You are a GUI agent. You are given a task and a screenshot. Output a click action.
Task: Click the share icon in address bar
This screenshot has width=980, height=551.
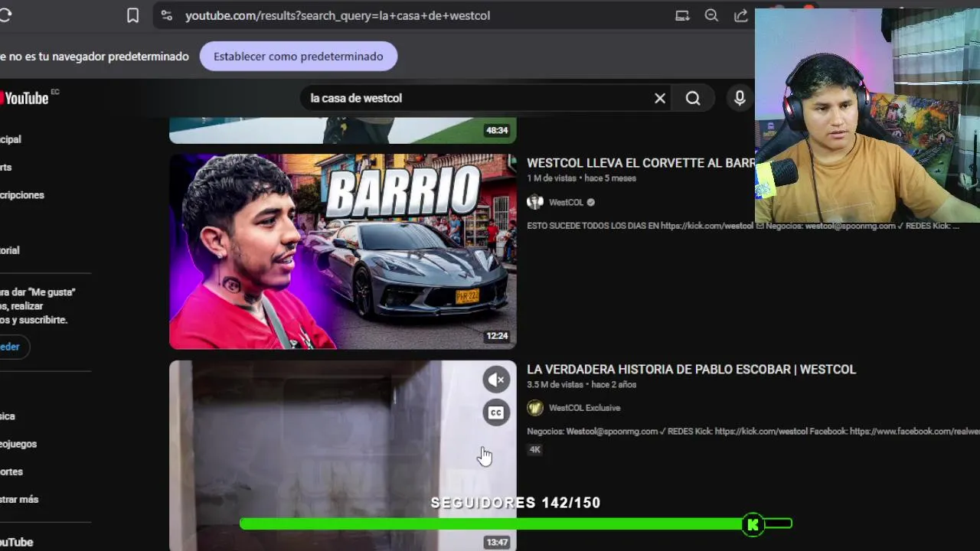(740, 15)
